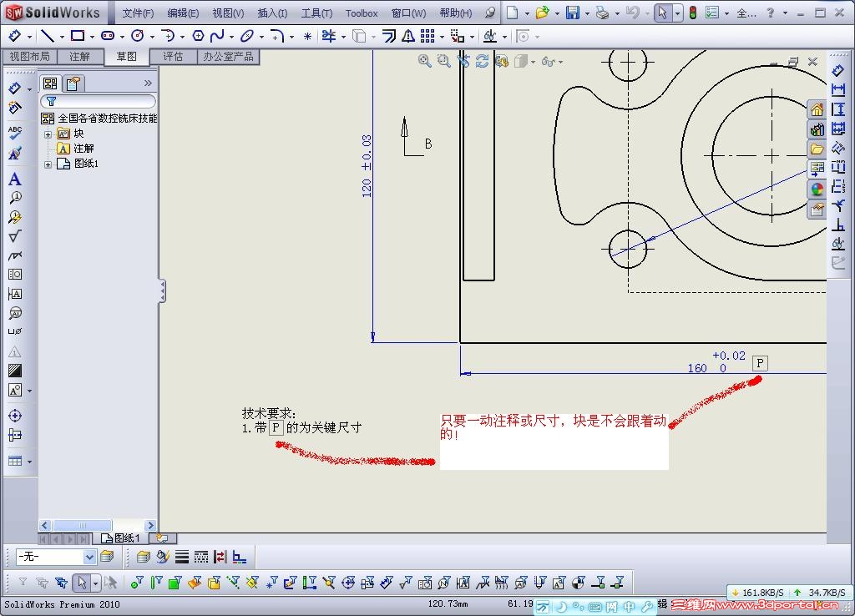Screen dimensions: 855x616
Task: Click the Mirror Entities tool
Action: (407, 36)
